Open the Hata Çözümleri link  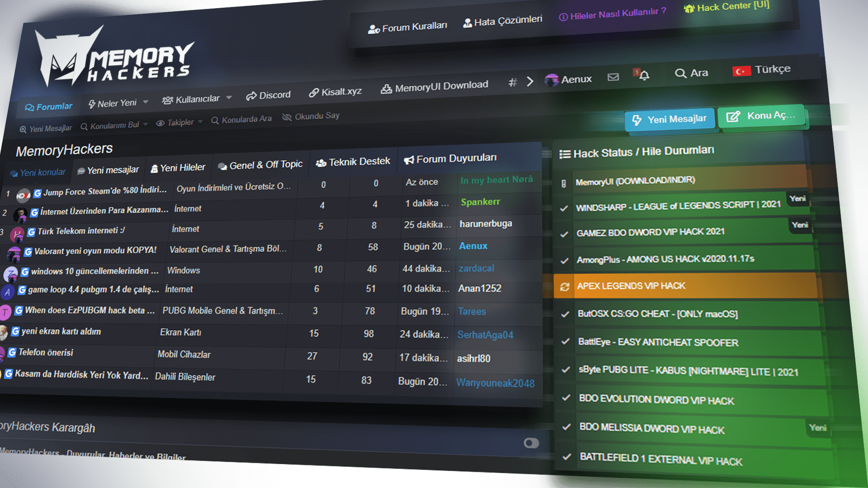tap(502, 21)
